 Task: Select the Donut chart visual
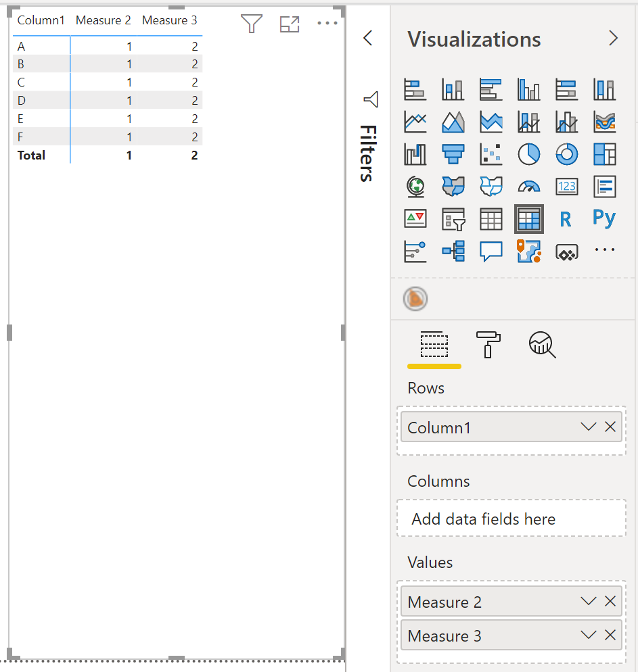566,154
